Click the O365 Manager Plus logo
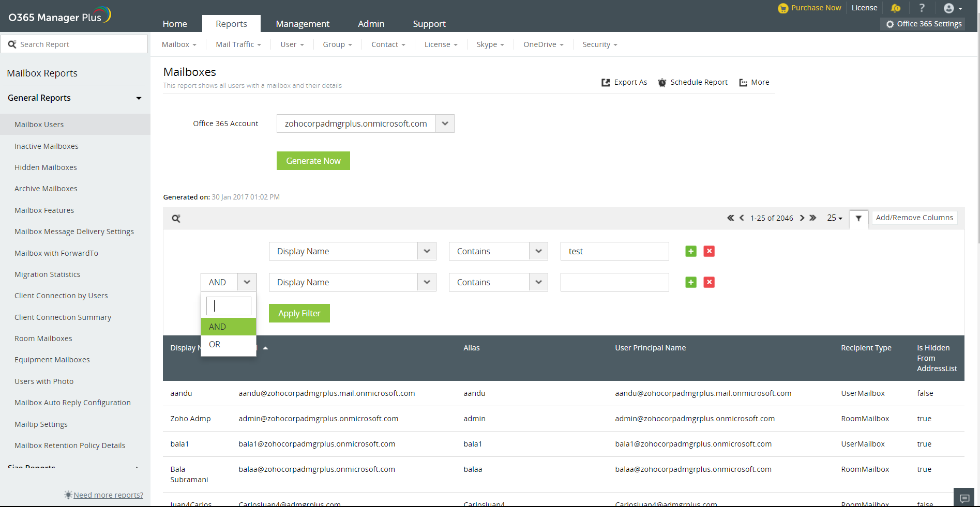980x507 pixels. (x=59, y=16)
